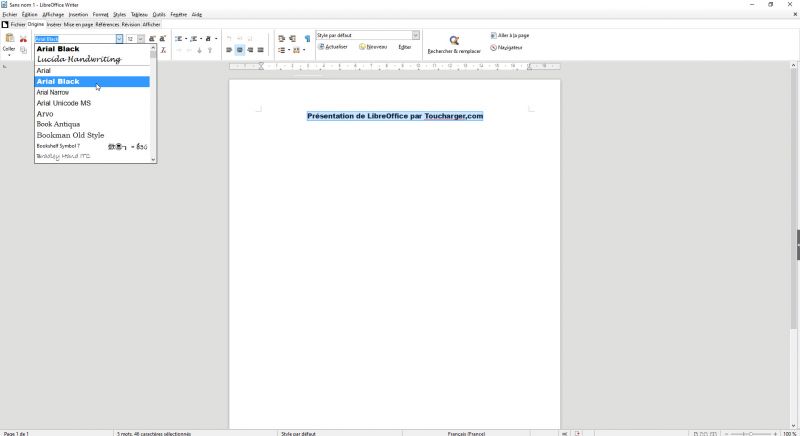Click the clear formatting icon
The height and width of the screenshot is (436, 800).
pos(163,50)
